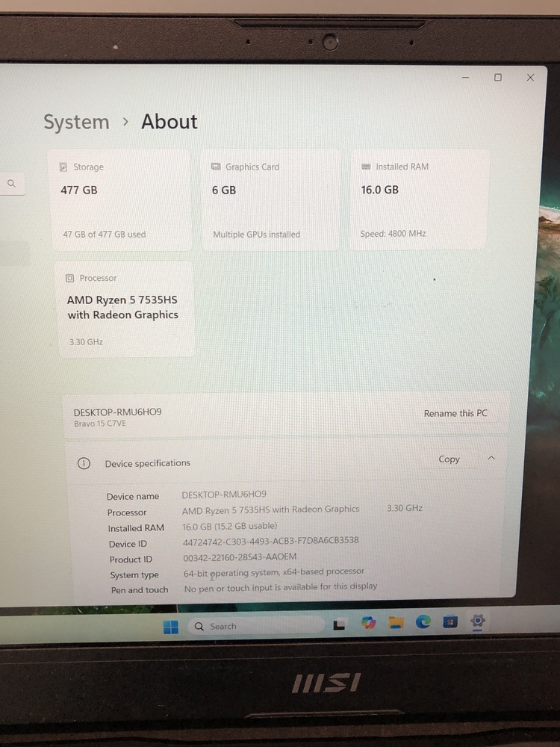The width and height of the screenshot is (560, 747).
Task: Click the 'Bravo 15 C7VE' model text
Action: 100,424
